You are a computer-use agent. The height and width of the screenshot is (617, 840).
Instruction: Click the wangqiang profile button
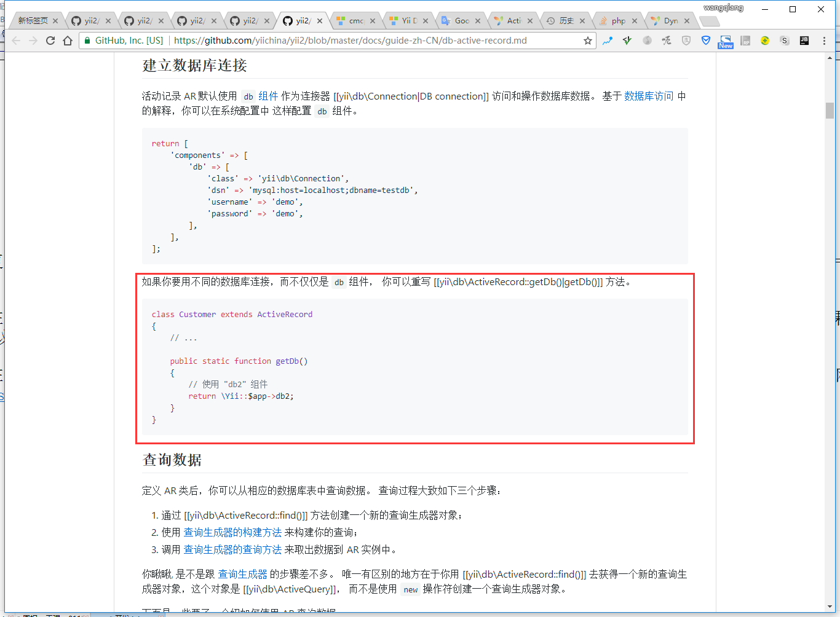click(x=723, y=8)
